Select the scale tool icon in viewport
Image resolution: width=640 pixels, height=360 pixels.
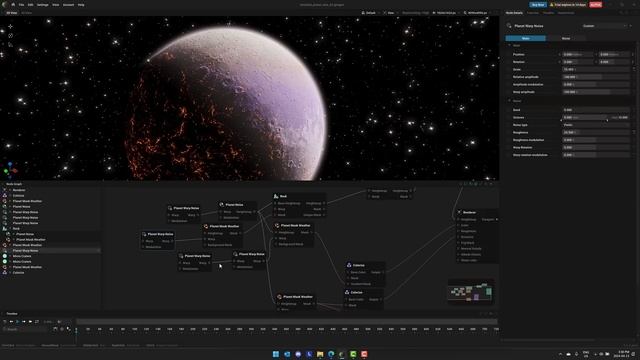pos(10,44)
